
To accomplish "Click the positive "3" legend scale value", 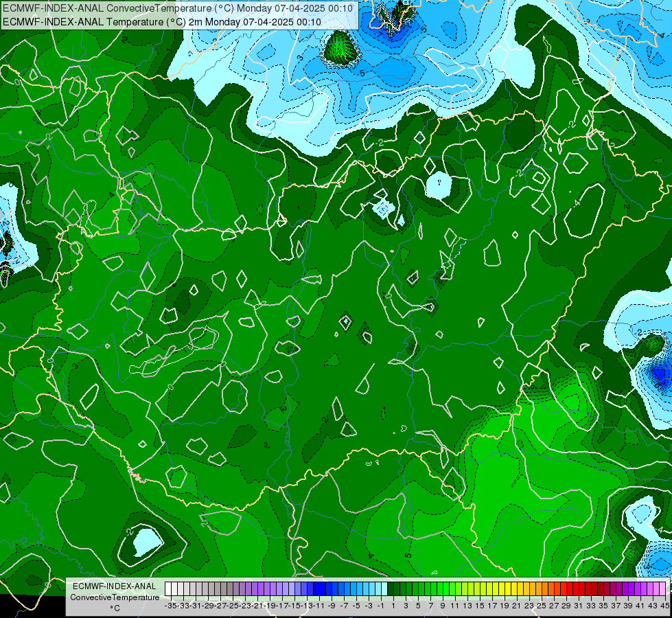I will (406, 606).
